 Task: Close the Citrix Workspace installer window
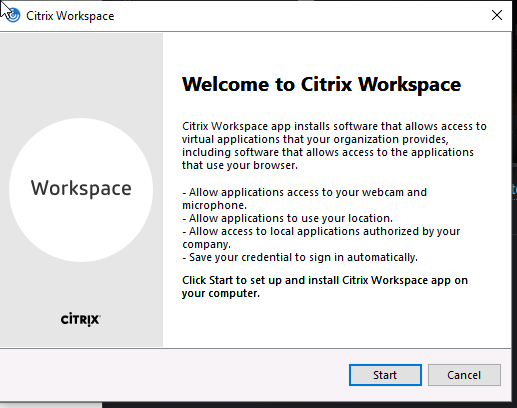497,15
